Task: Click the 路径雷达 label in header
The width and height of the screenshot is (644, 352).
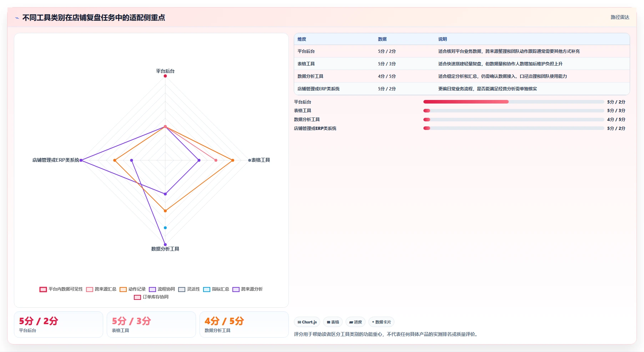Action: [x=620, y=17]
